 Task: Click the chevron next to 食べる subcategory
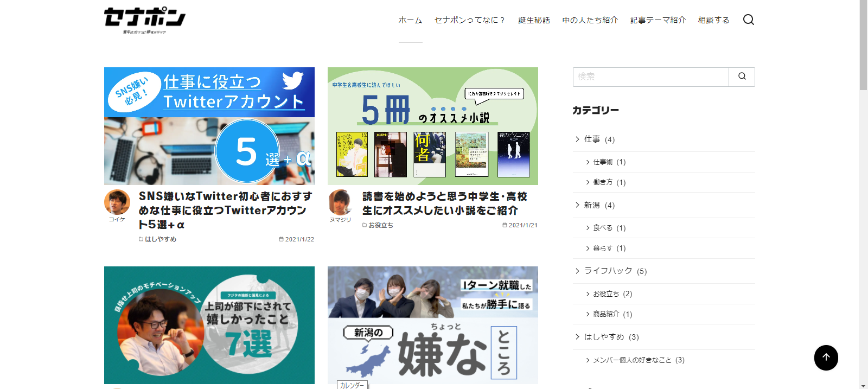[x=588, y=228]
